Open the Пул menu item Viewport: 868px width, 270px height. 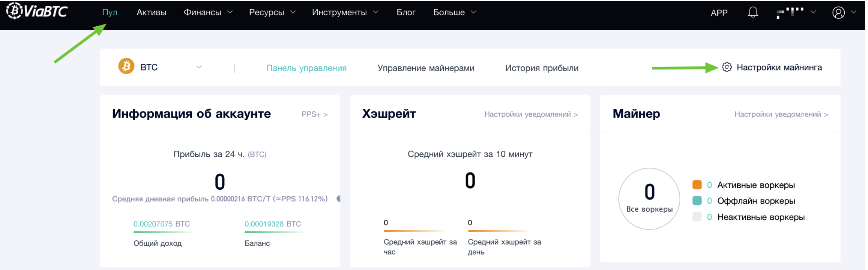pyautogui.click(x=110, y=12)
